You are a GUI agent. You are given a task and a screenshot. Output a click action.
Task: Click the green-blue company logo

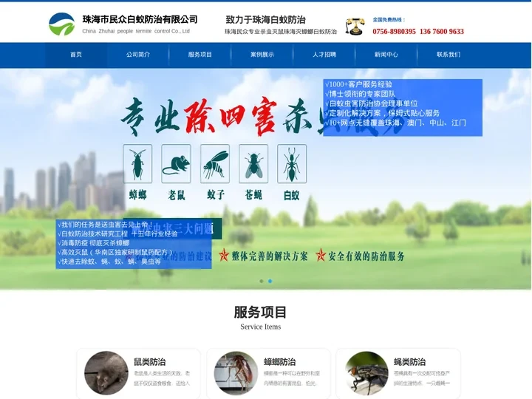(x=61, y=24)
